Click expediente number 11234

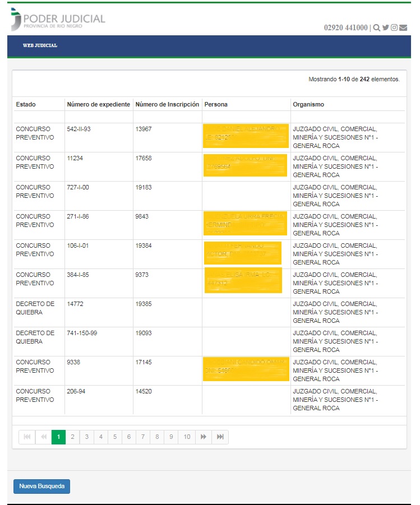click(x=75, y=158)
